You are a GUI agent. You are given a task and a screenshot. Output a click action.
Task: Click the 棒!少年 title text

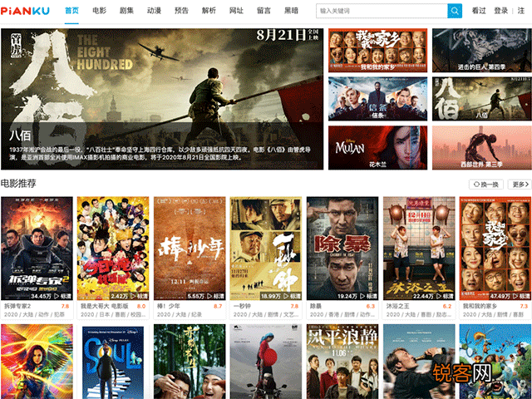click(x=168, y=306)
